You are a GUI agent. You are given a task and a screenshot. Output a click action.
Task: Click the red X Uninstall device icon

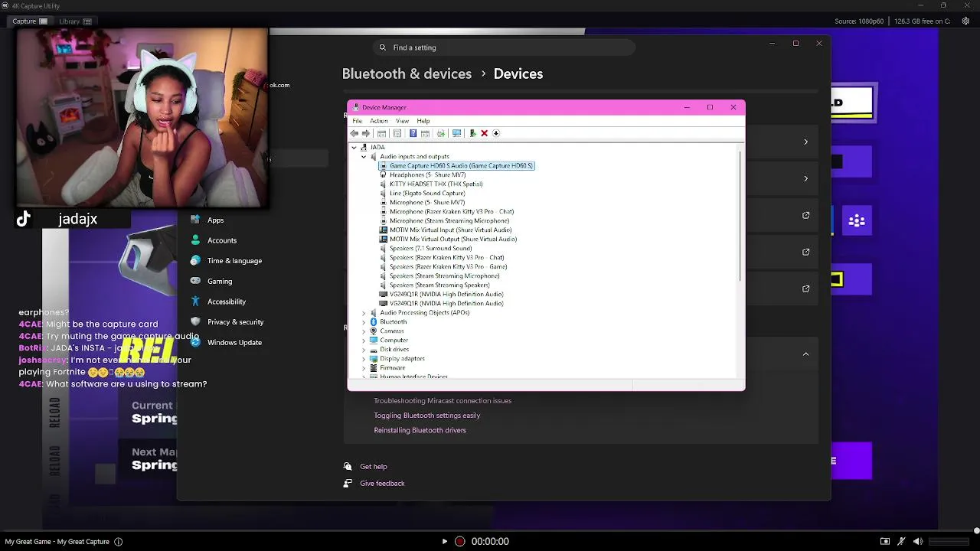(484, 133)
